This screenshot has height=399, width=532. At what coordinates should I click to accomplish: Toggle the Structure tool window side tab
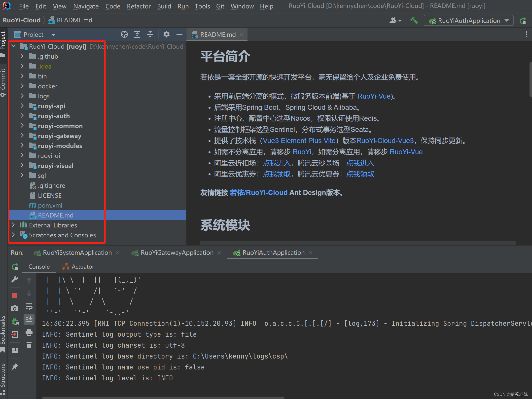[x=3, y=379]
